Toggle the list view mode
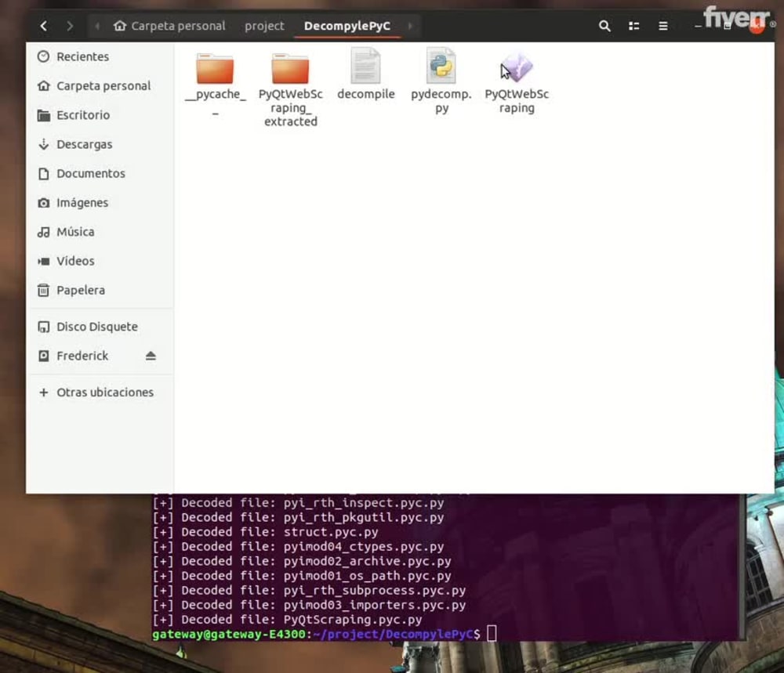Viewport: 784px width, 673px height. coord(633,26)
